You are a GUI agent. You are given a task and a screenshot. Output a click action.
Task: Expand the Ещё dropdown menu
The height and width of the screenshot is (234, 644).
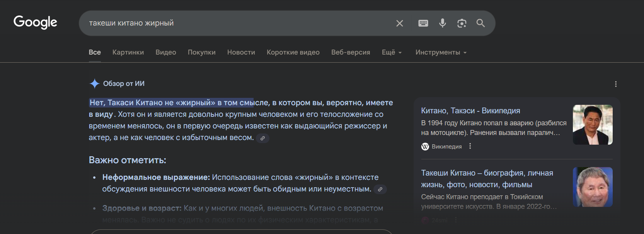[392, 53]
